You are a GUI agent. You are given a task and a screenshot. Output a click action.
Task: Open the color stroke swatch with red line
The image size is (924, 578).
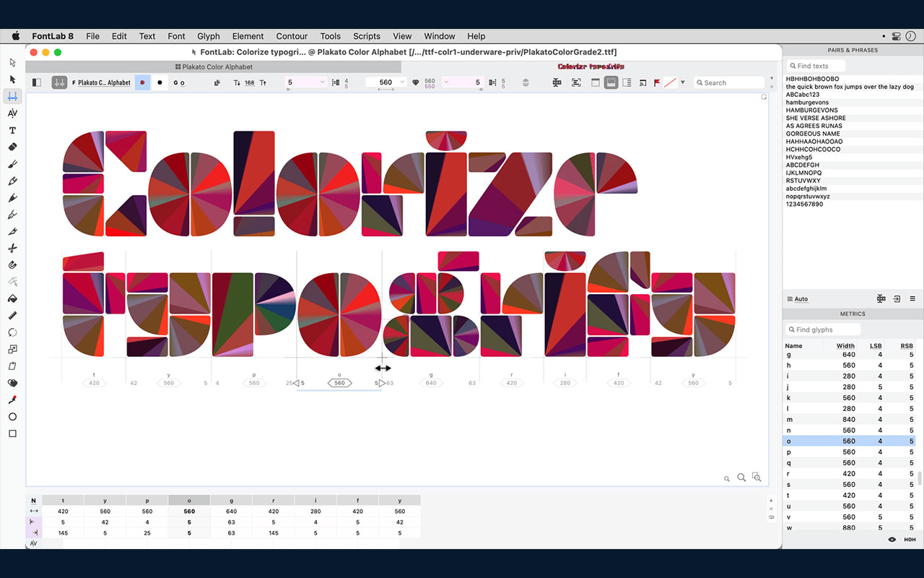click(671, 82)
